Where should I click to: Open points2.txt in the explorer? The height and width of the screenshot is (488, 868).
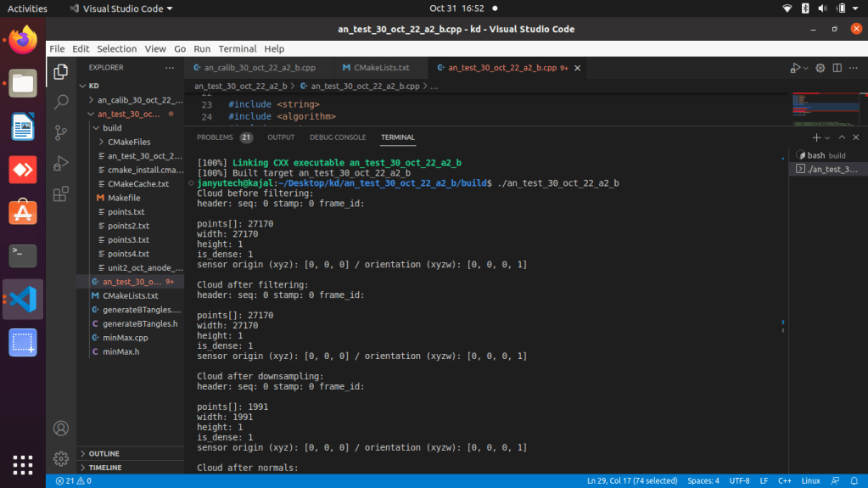pos(128,226)
